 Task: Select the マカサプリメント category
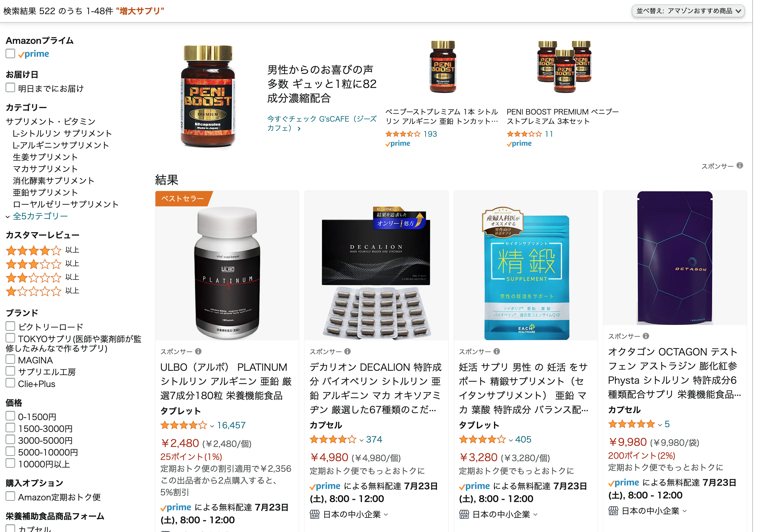tap(45, 169)
